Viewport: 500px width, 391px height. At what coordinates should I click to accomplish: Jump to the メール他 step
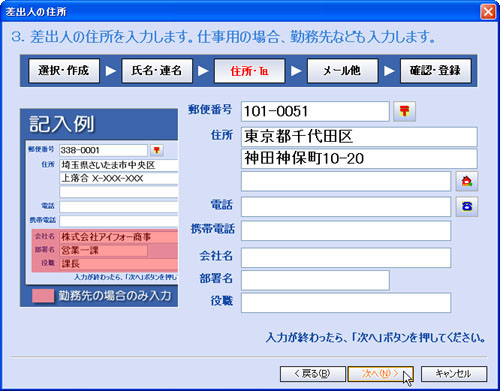click(x=343, y=71)
